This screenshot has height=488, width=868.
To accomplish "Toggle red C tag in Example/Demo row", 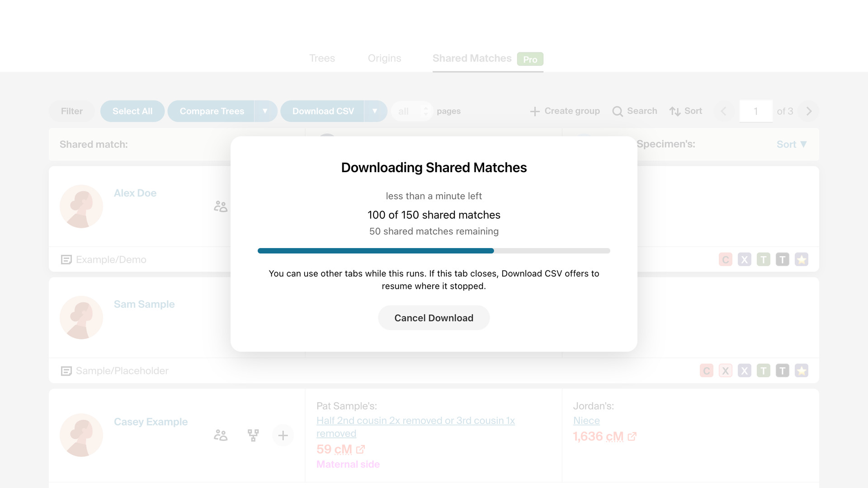I will tap(726, 259).
